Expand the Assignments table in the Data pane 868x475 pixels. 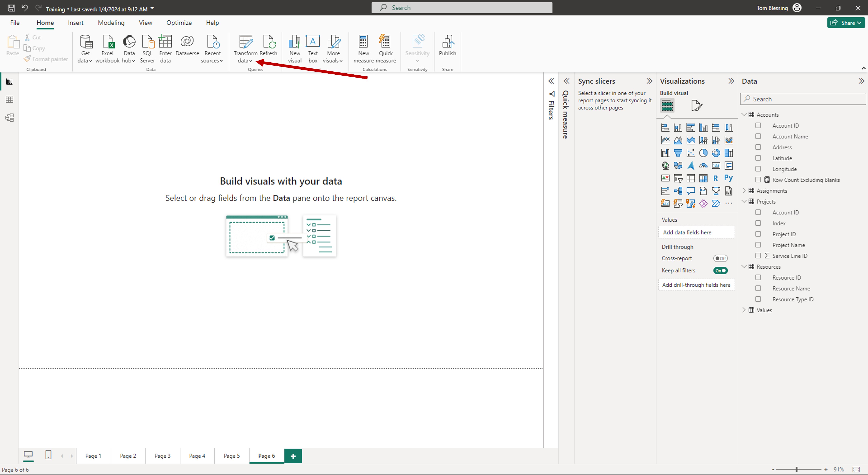tap(744, 190)
